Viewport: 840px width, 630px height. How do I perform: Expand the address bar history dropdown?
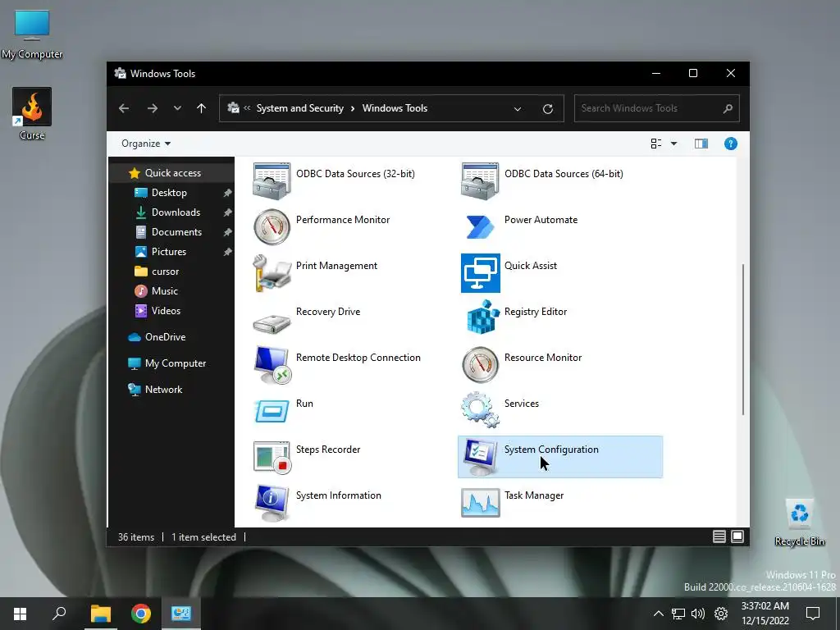pos(518,109)
